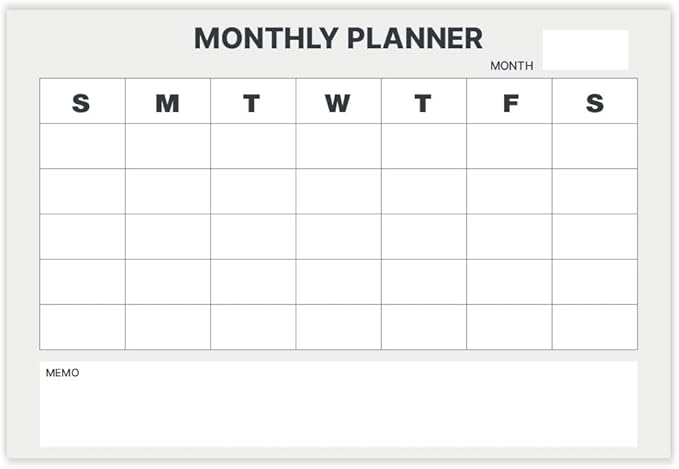Click second-week cell under Monday column
This screenshot has width=679, height=469.
[167, 191]
